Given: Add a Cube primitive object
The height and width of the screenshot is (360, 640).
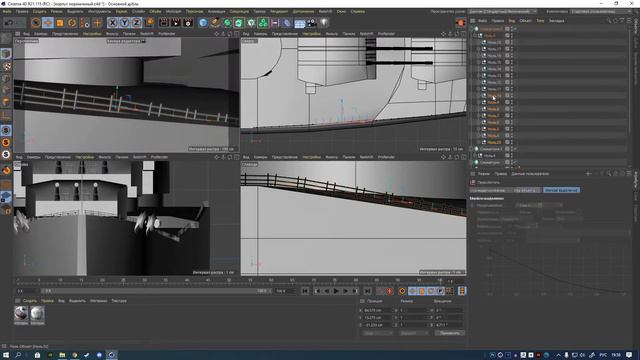Looking at the screenshot, I should [203, 23].
